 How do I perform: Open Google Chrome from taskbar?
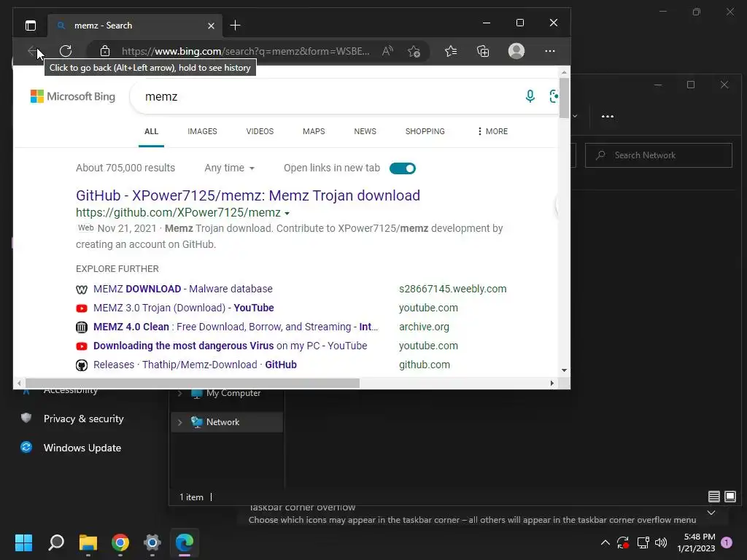pos(120,542)
